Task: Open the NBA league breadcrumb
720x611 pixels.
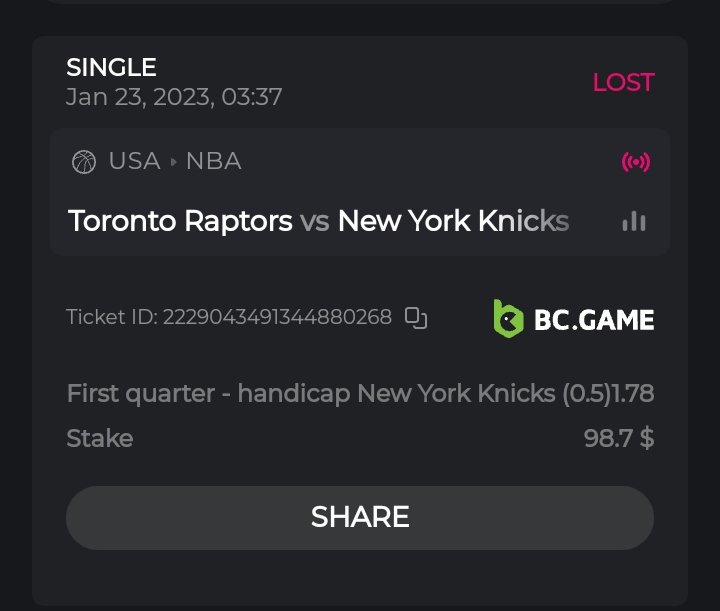Action: (213, 162)
